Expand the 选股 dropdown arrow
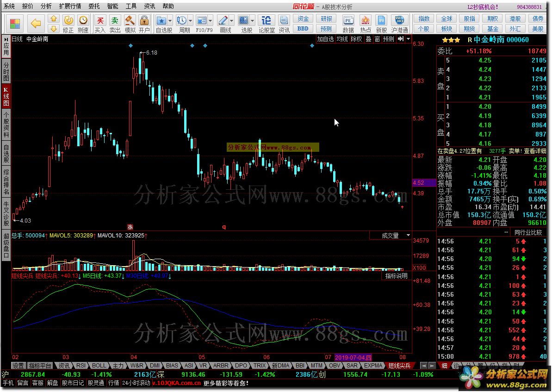Image resolution: width=552 pixels, height=392 pixels. coord(253,20)
